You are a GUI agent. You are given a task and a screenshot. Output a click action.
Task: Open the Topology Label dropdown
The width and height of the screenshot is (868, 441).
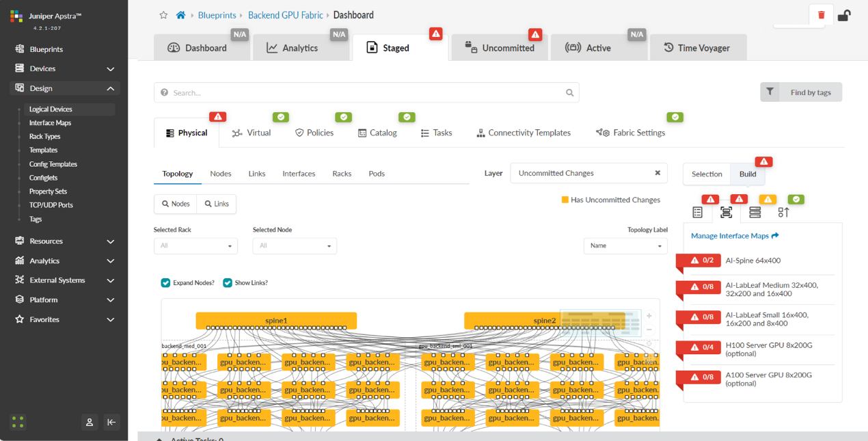tap(625, 246)
